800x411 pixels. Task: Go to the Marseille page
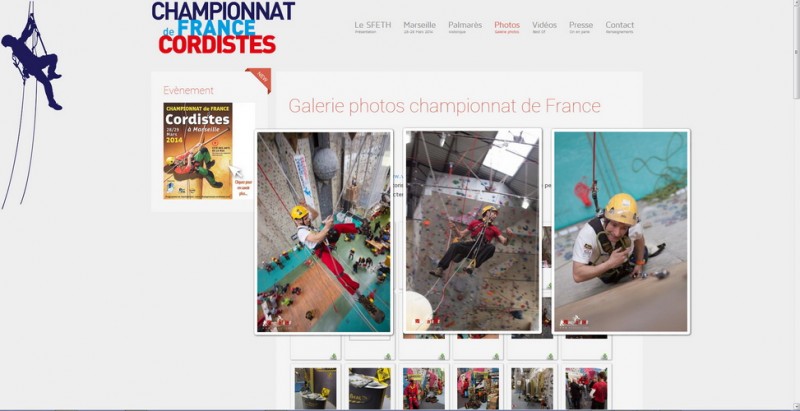419,27
